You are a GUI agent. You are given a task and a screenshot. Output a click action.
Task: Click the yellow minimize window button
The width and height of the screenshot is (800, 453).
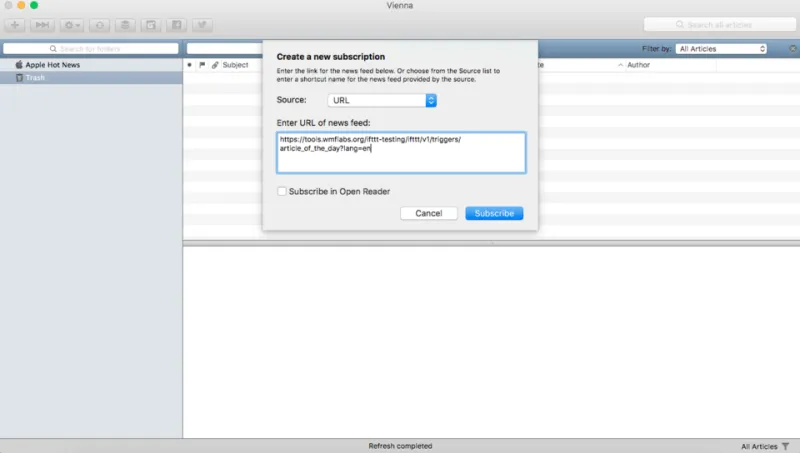pos(21,5)
